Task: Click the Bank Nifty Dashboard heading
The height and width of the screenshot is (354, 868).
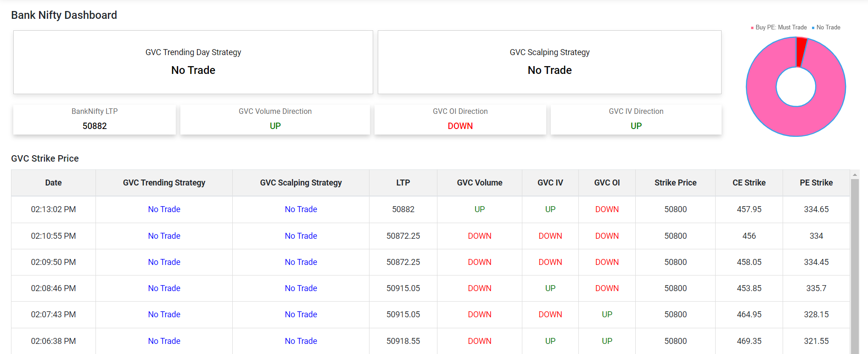Action: coord(64,15)
